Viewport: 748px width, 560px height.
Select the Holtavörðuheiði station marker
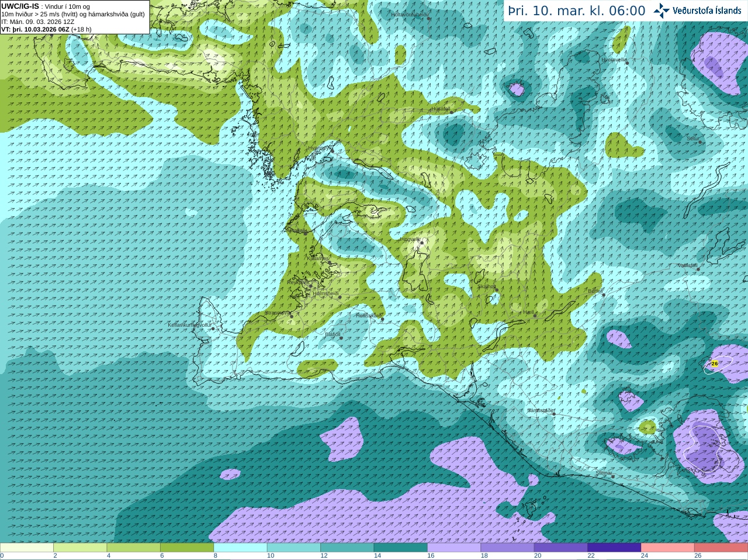[428, 18]
